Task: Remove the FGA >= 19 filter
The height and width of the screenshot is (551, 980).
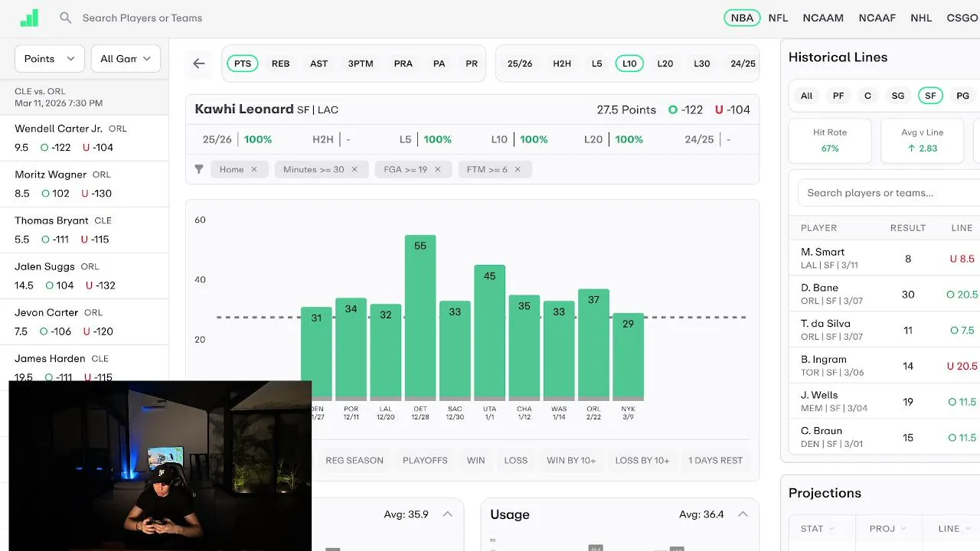Action: tap(438, 169)
